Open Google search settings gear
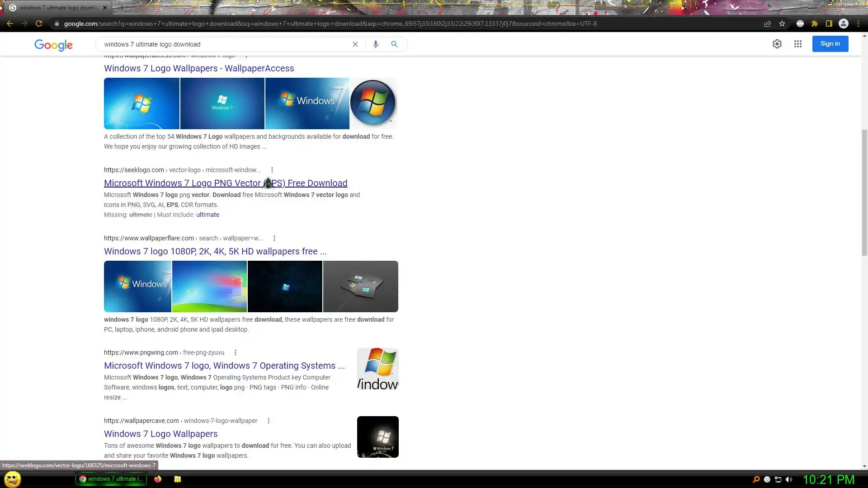This screenshot has width=868, height=488. 777,44
